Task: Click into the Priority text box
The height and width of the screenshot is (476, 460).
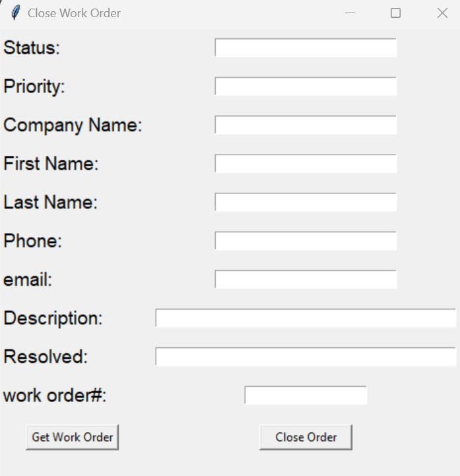Action: (306, 86)
